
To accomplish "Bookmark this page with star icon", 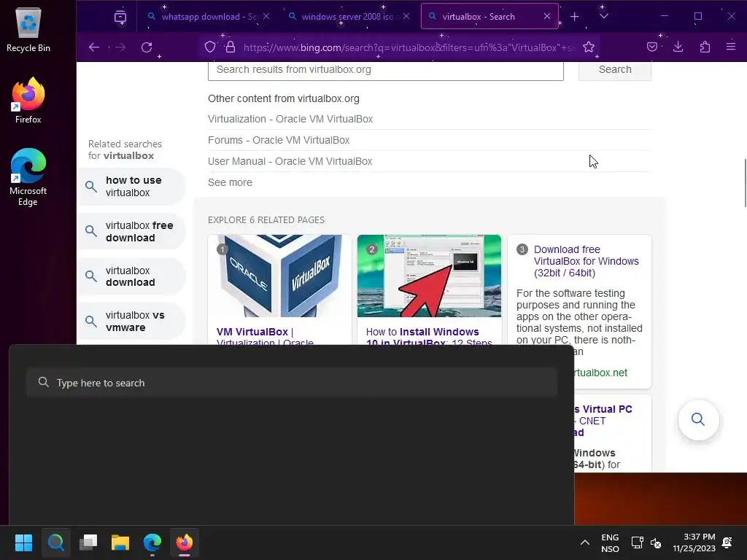I will [589, 47].
